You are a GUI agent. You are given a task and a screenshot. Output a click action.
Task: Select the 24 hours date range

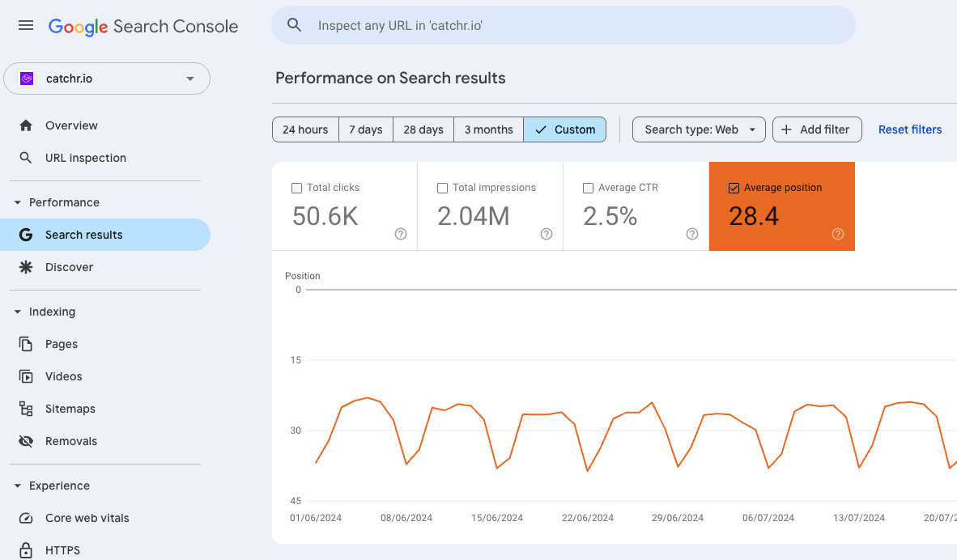click(305, 129)
